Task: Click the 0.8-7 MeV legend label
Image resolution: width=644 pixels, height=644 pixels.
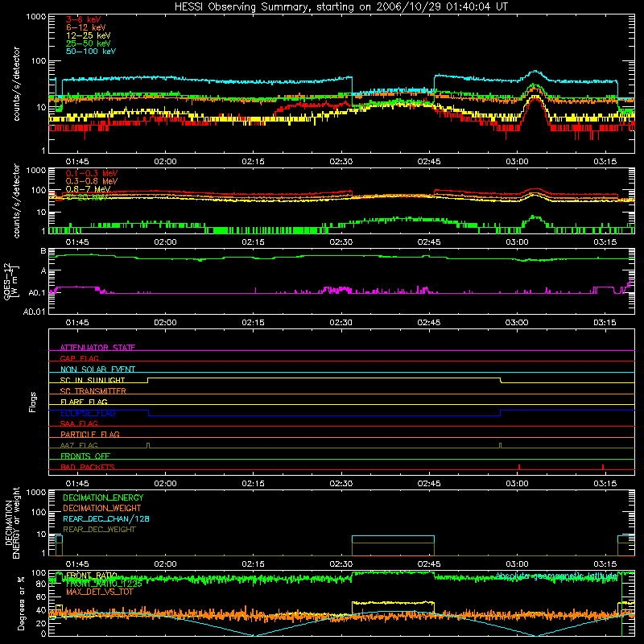Action: tap(89, 189)
